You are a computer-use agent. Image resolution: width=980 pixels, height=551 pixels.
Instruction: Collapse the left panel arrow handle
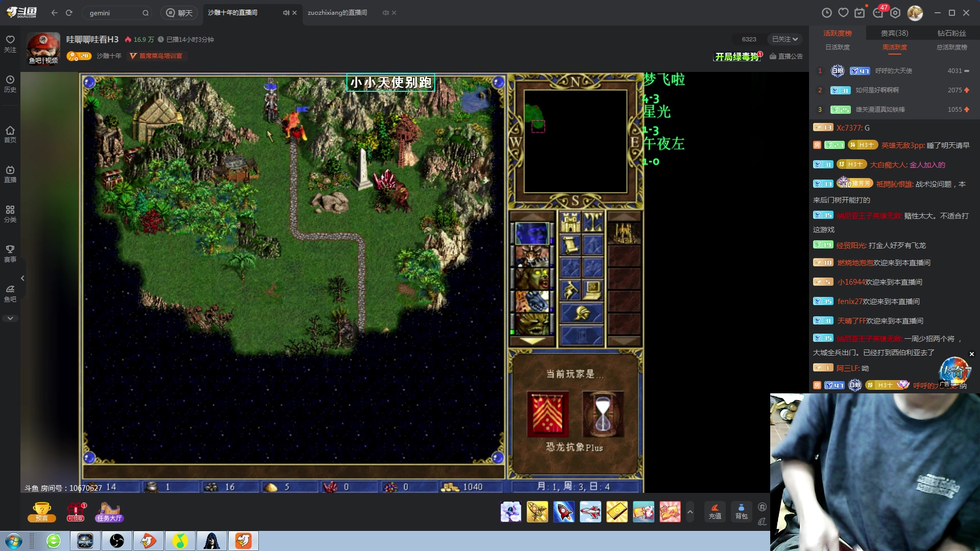(x=22, y=278)
